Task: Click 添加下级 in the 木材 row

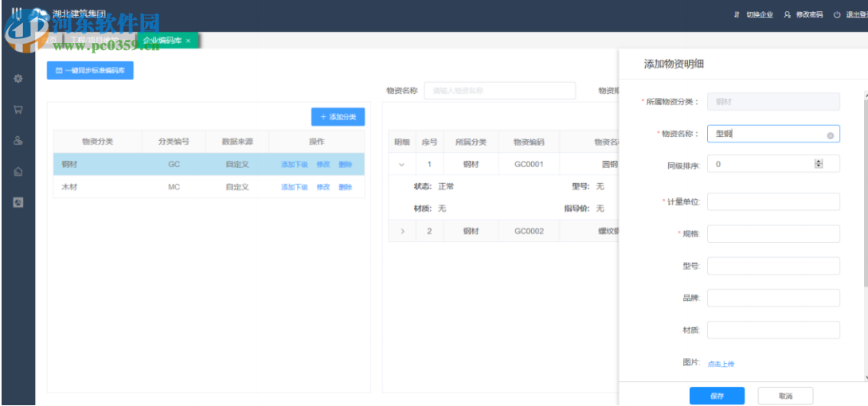Action: click(x=295, y=187)
